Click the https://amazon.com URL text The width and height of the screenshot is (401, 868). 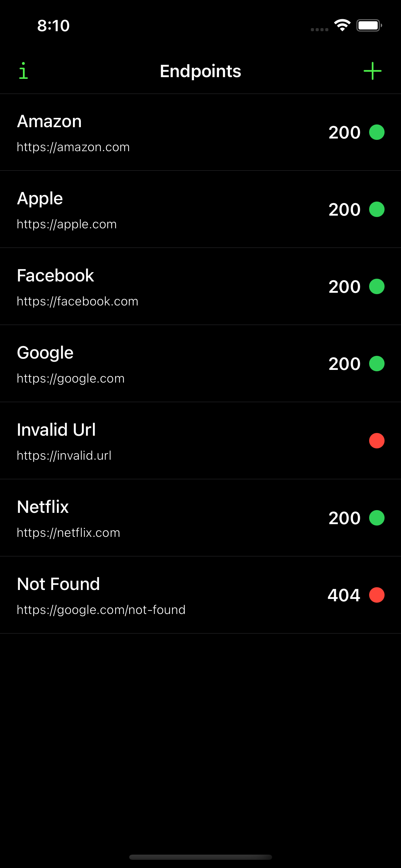[x=73, y=147]
